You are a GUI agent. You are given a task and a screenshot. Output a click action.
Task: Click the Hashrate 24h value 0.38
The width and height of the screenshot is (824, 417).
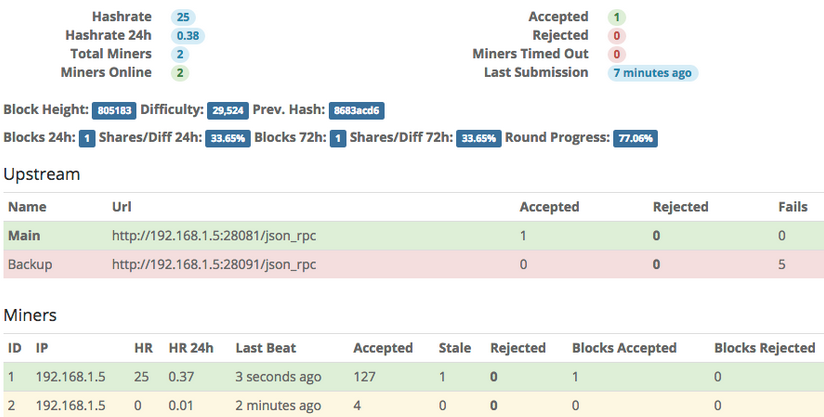[x=186, y=35]
